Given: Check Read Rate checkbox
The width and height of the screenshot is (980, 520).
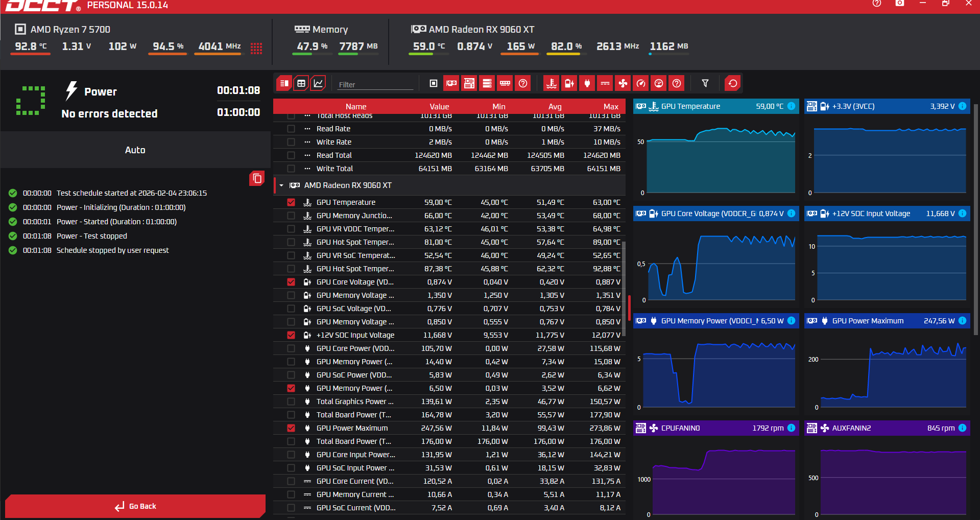Looking at the screenshot, I should (291, 129).
